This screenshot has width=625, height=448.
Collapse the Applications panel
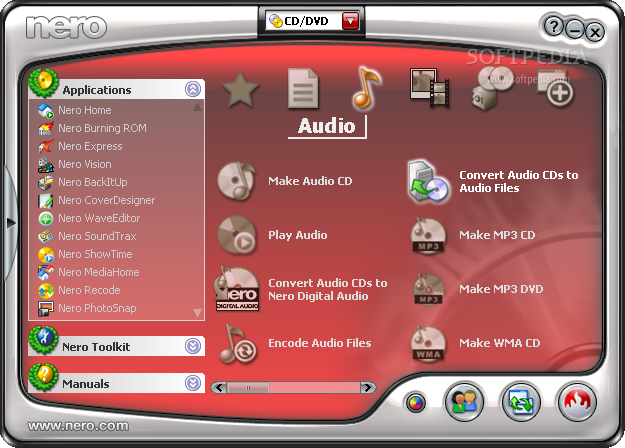pos(193,89)
